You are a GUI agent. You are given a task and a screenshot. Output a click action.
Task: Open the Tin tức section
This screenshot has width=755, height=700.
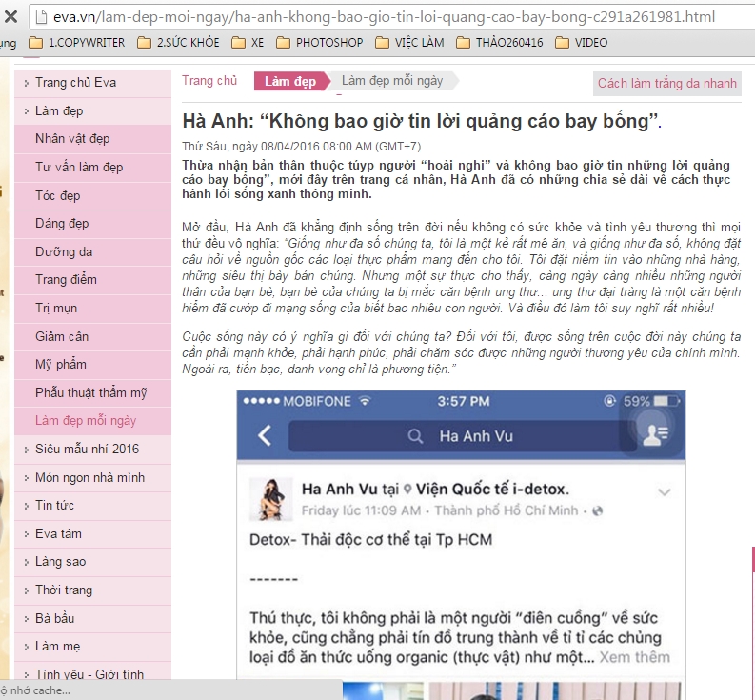pyautogui.click(x=93, y=506)
